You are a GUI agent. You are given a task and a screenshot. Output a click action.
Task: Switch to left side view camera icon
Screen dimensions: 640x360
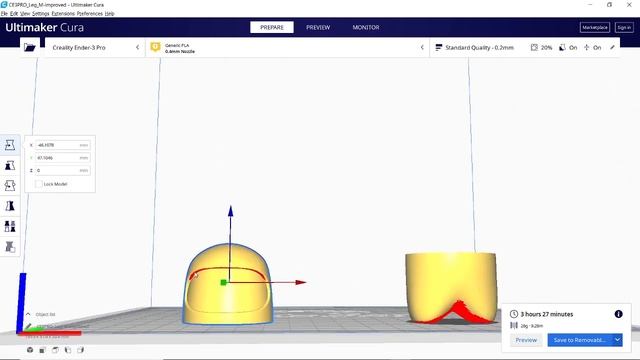(68, 350)
